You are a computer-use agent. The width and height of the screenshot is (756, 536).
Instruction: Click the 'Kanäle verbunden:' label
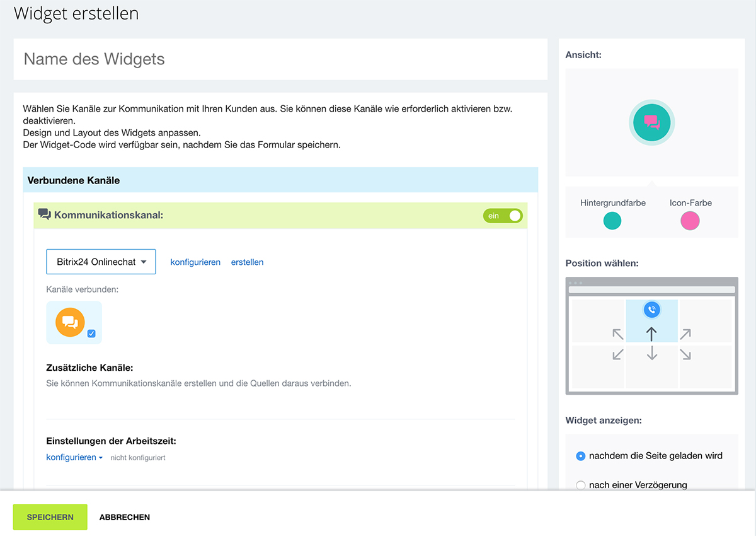click(83, 289)
